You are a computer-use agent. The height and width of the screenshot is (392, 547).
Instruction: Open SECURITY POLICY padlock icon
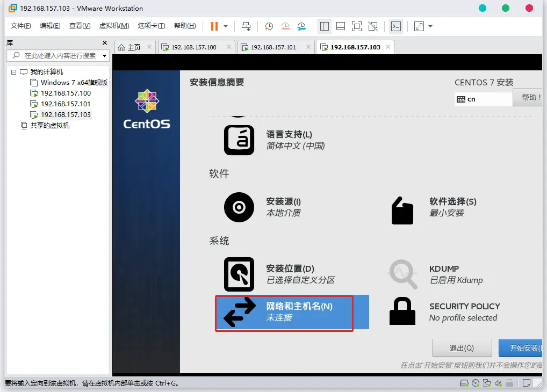[402, 311]
